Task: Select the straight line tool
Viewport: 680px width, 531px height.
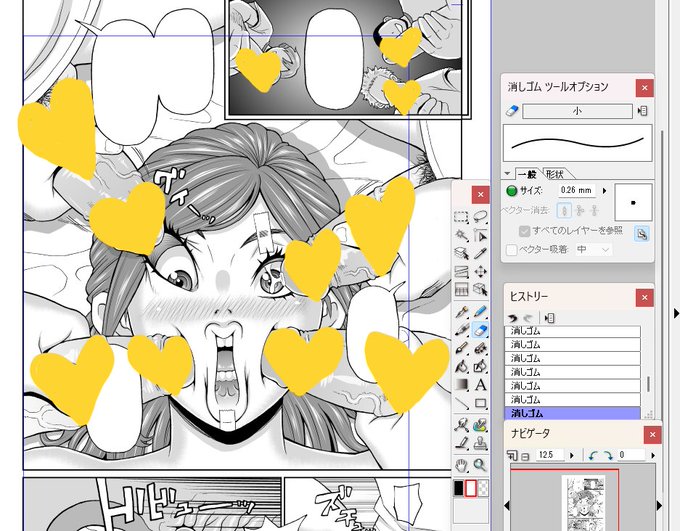Action: tap(461, 403)
